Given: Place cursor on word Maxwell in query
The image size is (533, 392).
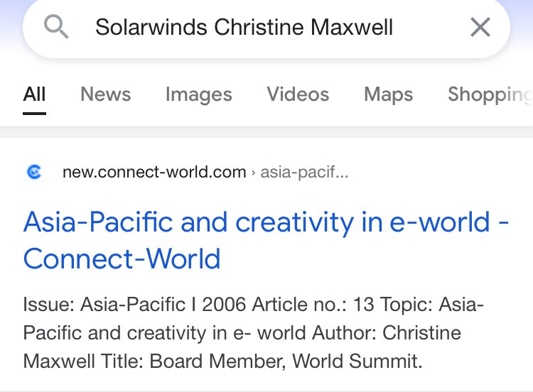Looking at the screenshot, I should [352, 27].
